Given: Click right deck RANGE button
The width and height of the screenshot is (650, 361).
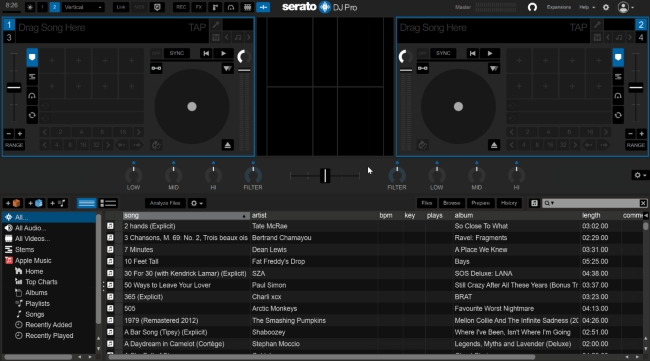Looking at the screenshot, I should 635,145.
